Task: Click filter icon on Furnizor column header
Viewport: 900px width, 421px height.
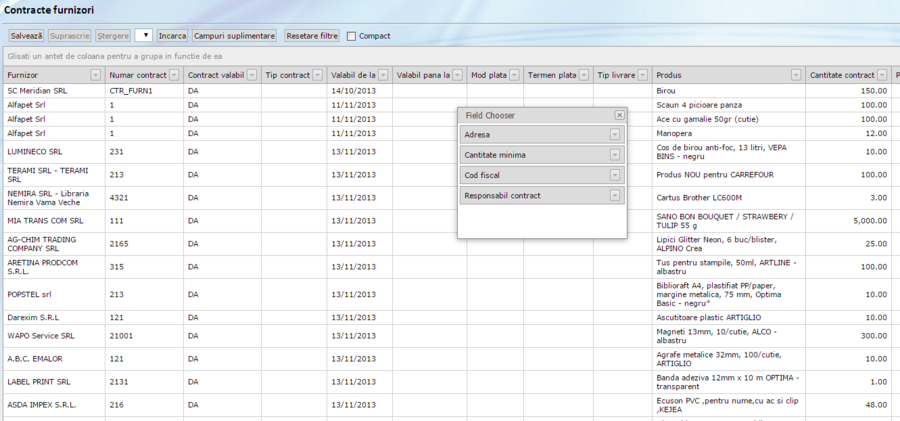Action: (95, 75)
